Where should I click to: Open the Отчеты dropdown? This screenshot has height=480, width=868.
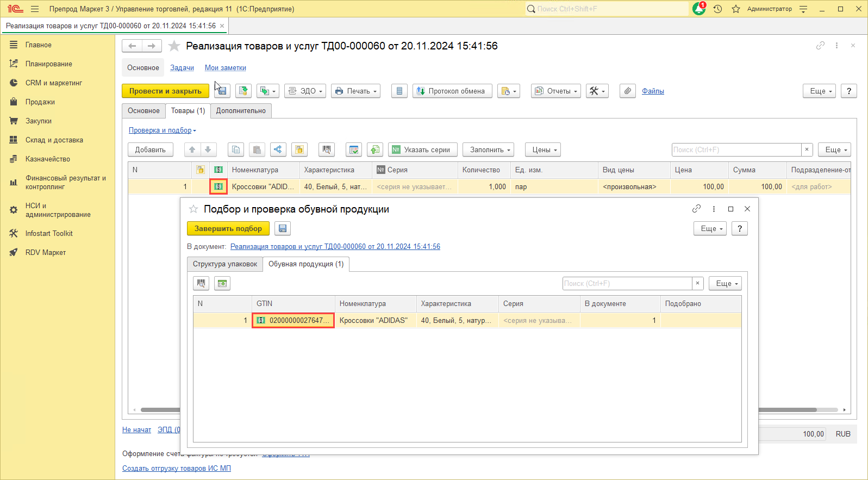click(557, 91)
